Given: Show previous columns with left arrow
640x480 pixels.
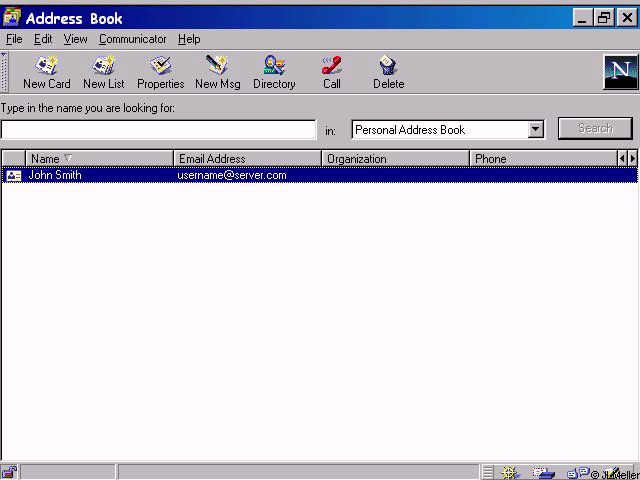Looking at the screenshot, I should click(x=622, y=158).
